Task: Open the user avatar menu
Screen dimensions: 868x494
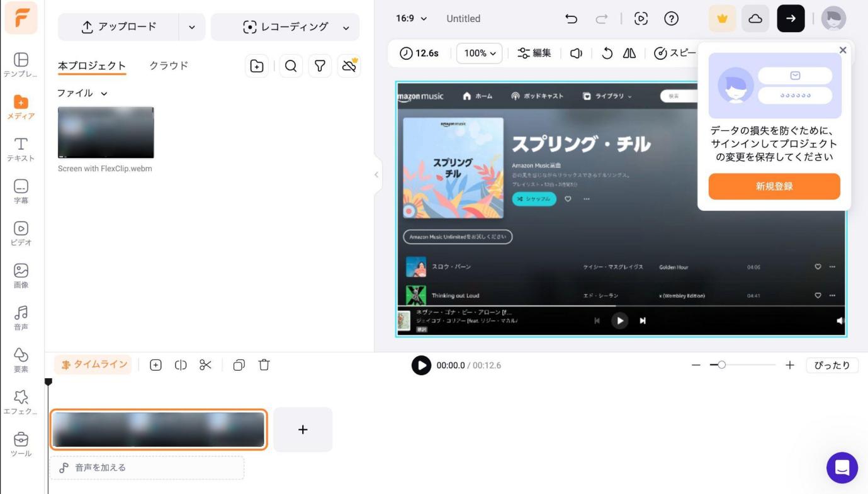Action: tap(834, 19)
